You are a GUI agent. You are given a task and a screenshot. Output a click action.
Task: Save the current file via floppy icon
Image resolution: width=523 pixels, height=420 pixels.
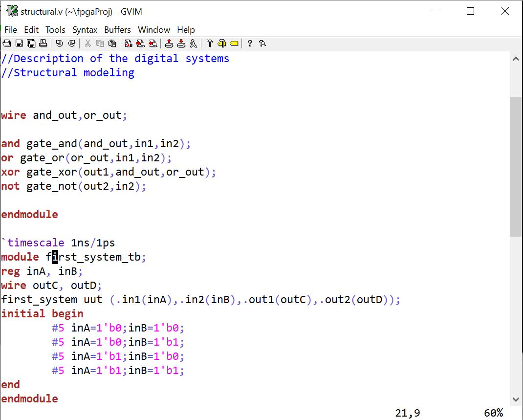[19, 44]
